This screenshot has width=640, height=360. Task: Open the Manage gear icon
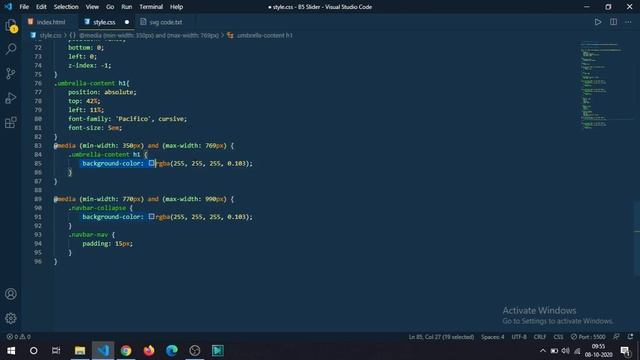click(11, 318)
